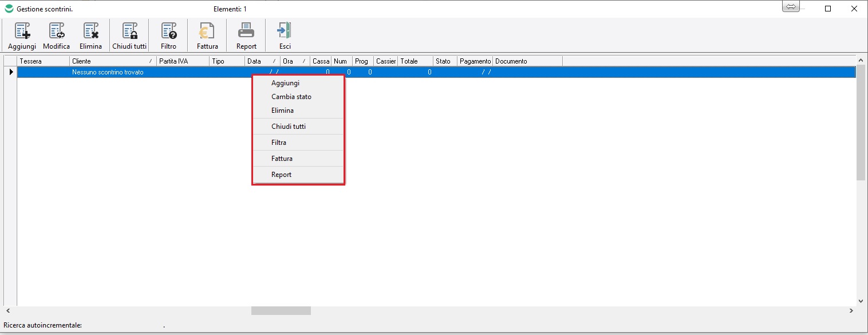Sort by the Ora column header

[x=294, y=61]
